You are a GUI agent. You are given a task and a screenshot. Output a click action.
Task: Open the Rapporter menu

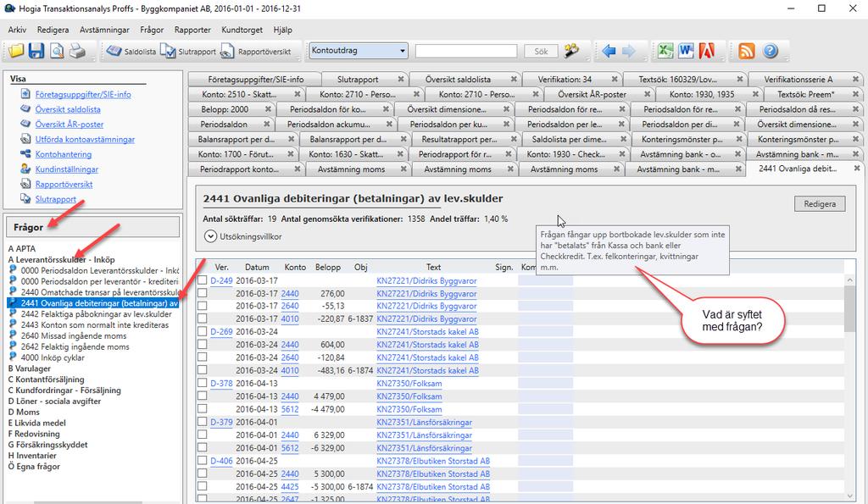point(192,30)
